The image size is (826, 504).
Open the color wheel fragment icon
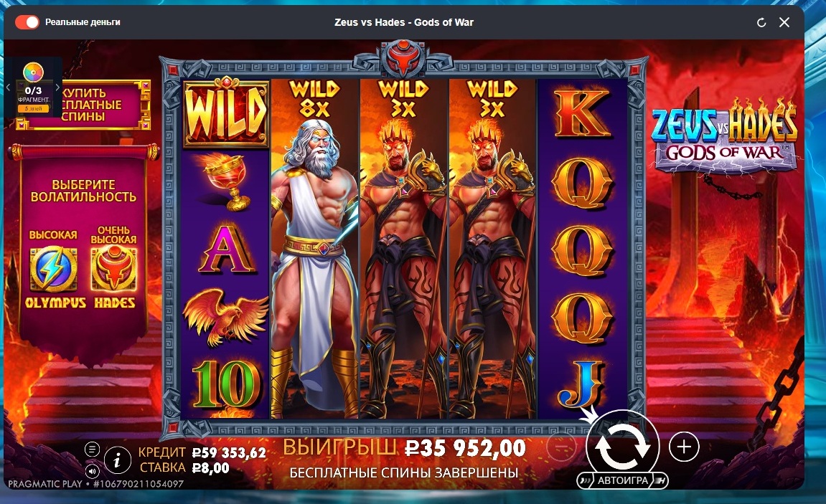33,72
